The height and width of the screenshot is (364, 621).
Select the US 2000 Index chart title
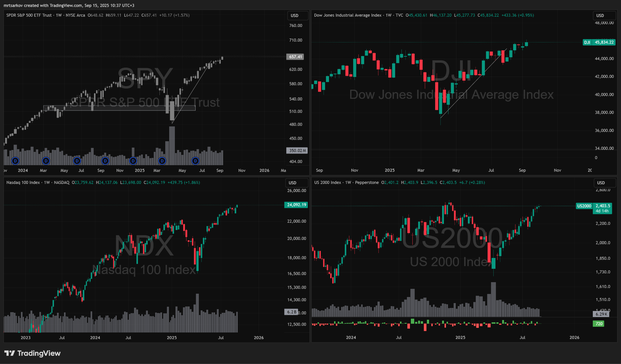tap(327, 182)
